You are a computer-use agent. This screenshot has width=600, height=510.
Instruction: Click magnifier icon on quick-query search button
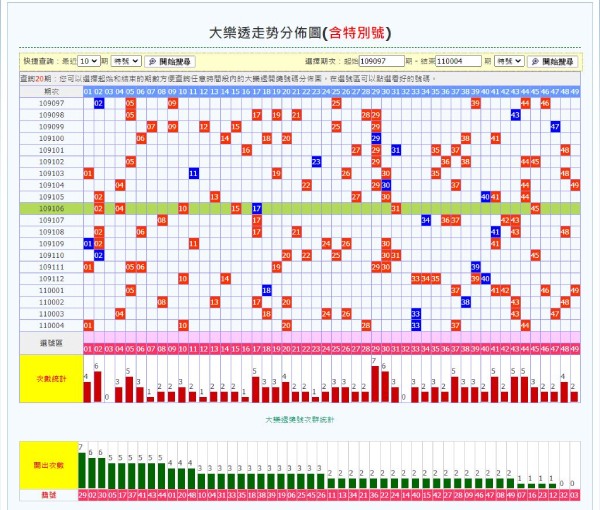[152, 62]
